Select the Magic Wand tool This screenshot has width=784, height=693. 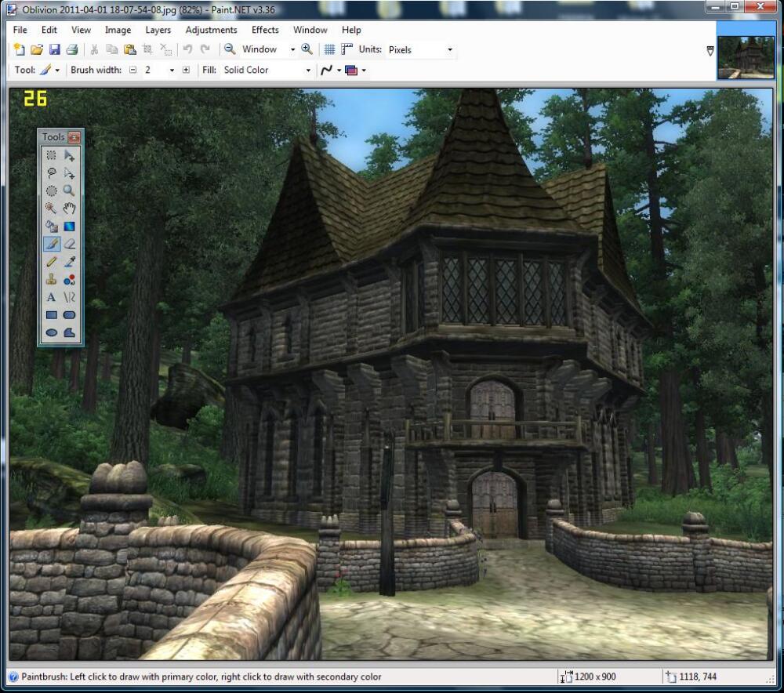coord(51,209)
